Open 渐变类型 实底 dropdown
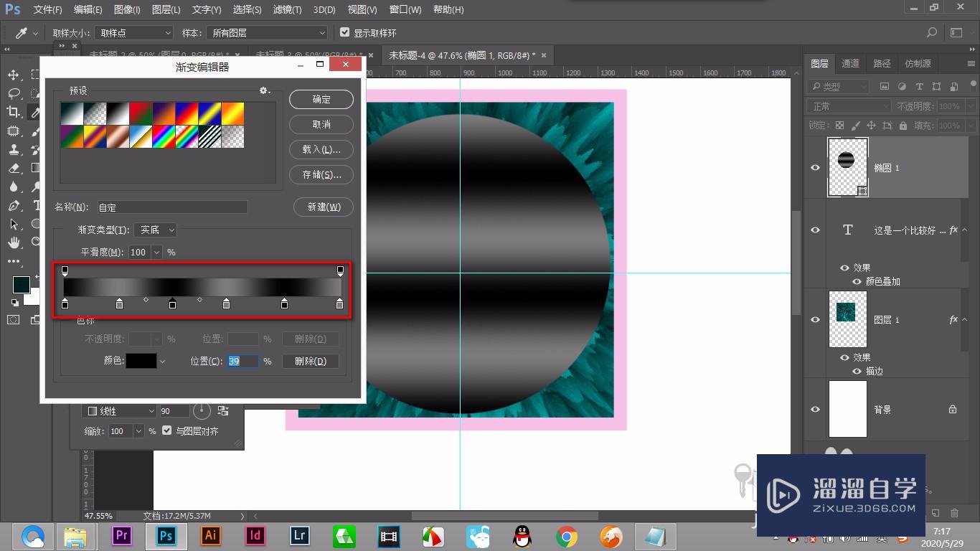980x551 pixels. tap(156, 230)
